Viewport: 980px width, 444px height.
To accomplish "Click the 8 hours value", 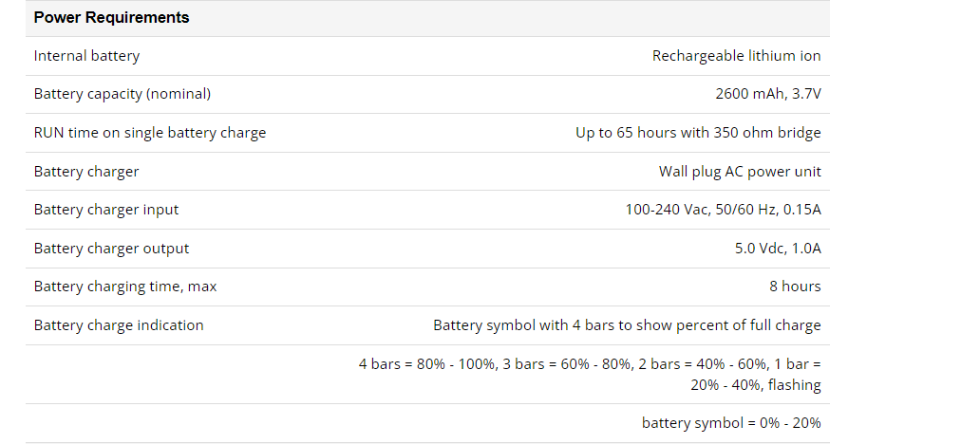I will [x=795, y=286].
